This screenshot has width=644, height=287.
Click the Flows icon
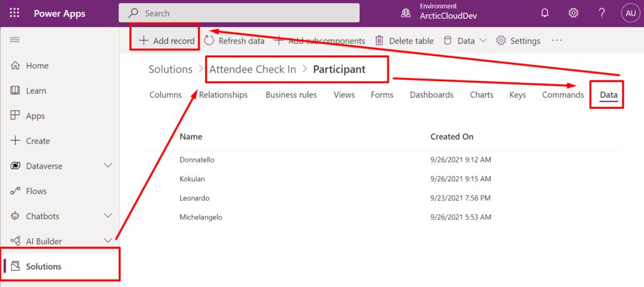pyautogui.click(x=15, y=191)
